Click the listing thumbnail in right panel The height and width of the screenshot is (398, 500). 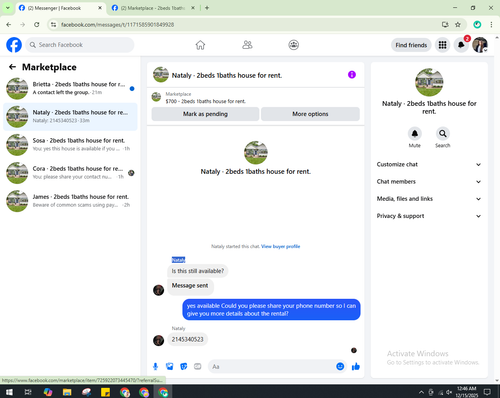pyautogui.click(x=429, y=82)
